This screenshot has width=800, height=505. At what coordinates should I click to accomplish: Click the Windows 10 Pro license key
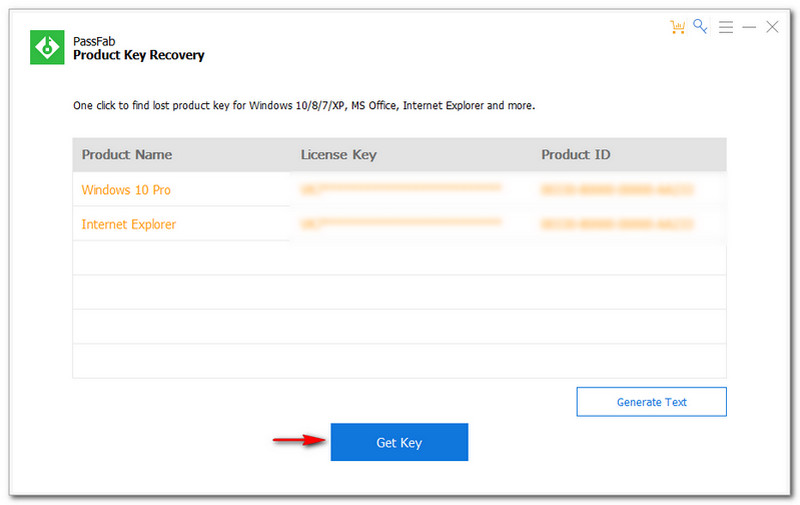click(400, 189)
